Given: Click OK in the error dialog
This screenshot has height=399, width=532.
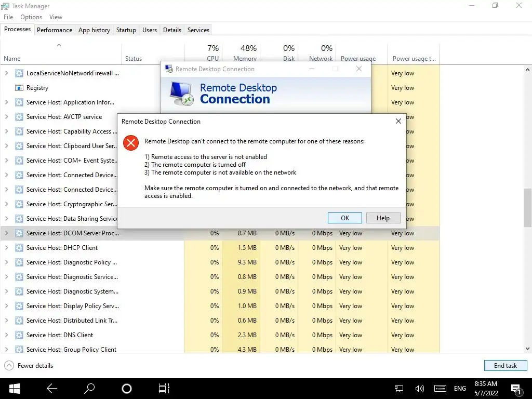Looking at the screenshot, I should 345,218.
